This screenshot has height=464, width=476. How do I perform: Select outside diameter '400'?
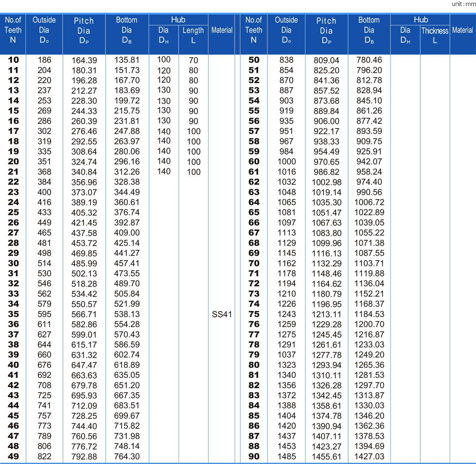(x=44, y=192)
